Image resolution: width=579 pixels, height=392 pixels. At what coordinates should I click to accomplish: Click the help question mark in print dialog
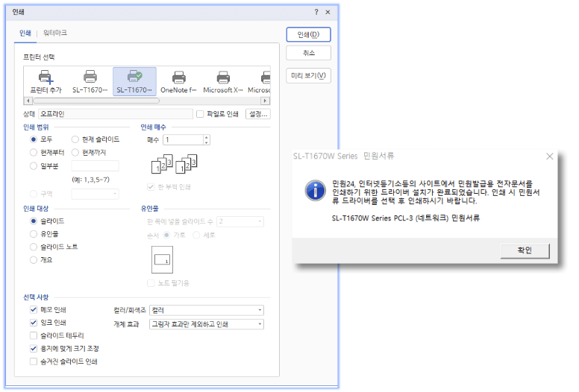(x=316, y=12)
